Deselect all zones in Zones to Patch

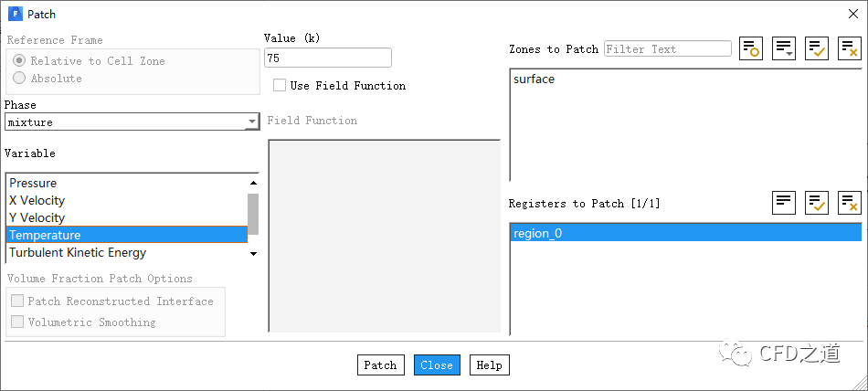click(x=850, y=49)
